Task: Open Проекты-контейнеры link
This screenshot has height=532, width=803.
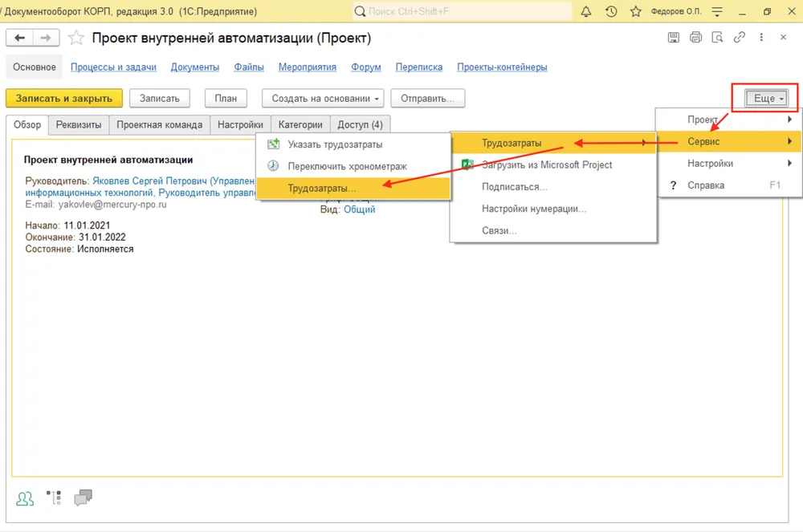Action: click(x=502, y=67)
